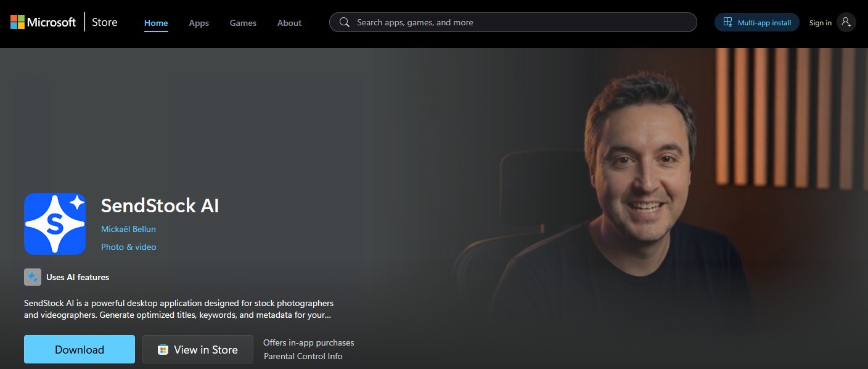This screenshot has width=868, height=369.
Task: Click Sign in
Action: 820,22
